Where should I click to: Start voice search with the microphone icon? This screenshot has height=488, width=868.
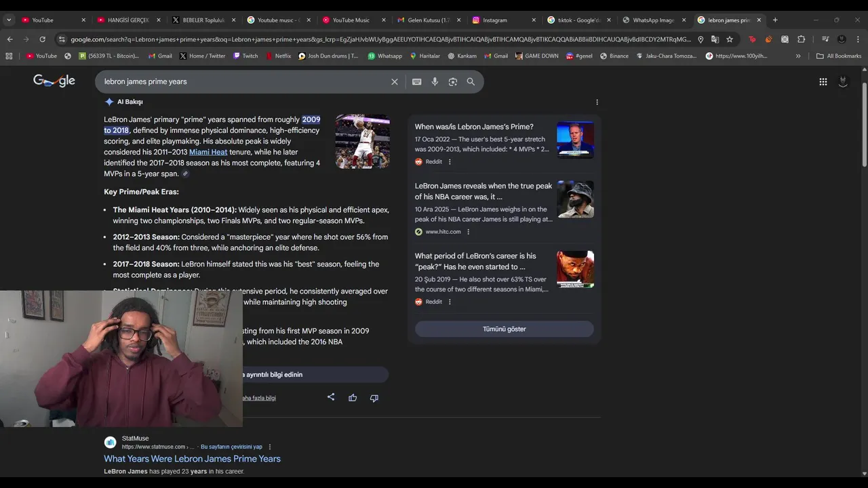click(435, 81)
